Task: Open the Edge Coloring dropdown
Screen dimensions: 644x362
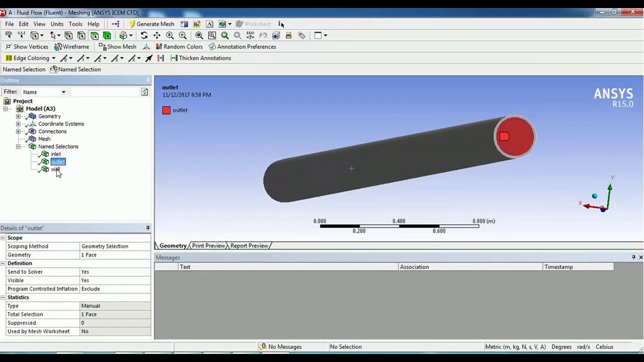Action: pos(53,58)
